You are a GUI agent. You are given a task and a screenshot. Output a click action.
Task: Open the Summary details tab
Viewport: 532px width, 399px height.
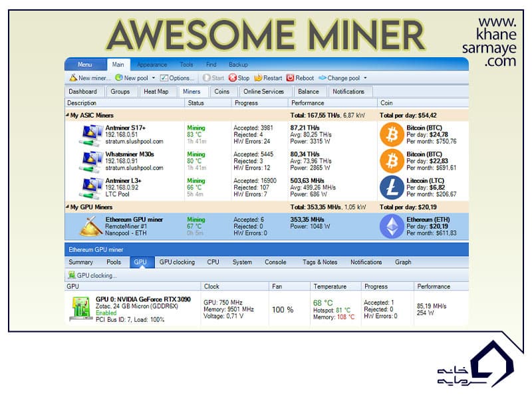(x=80, y=262)
